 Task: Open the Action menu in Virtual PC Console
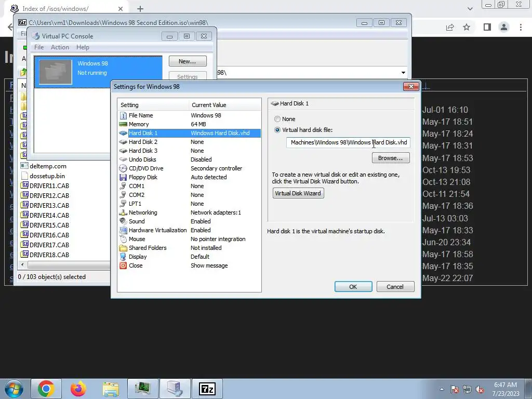coord(60,47)
